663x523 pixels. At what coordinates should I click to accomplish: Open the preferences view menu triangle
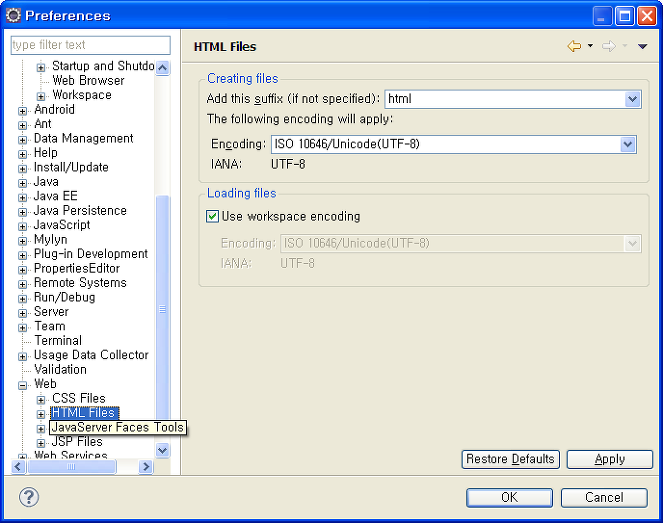642,46
